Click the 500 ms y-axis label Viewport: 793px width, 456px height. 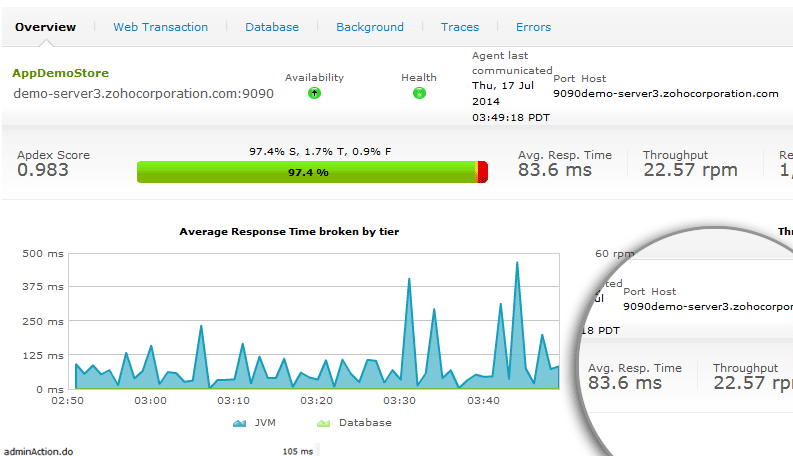coord(43,254)
